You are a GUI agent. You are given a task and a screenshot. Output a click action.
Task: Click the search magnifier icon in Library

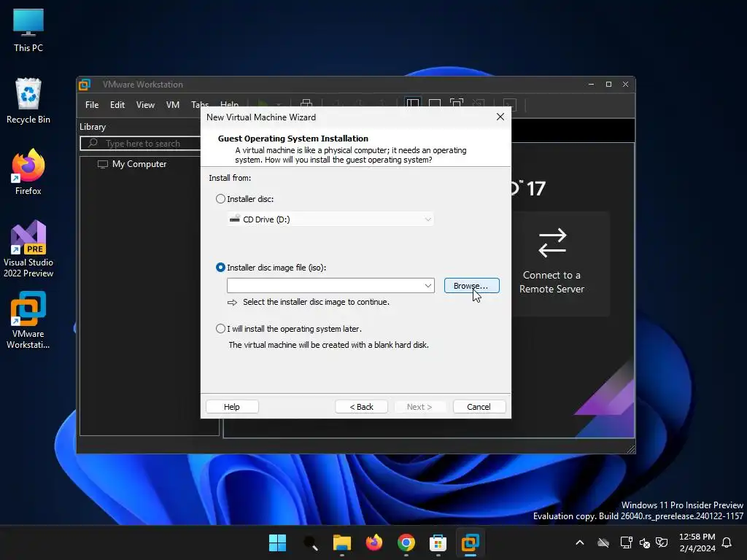[93, 144]
